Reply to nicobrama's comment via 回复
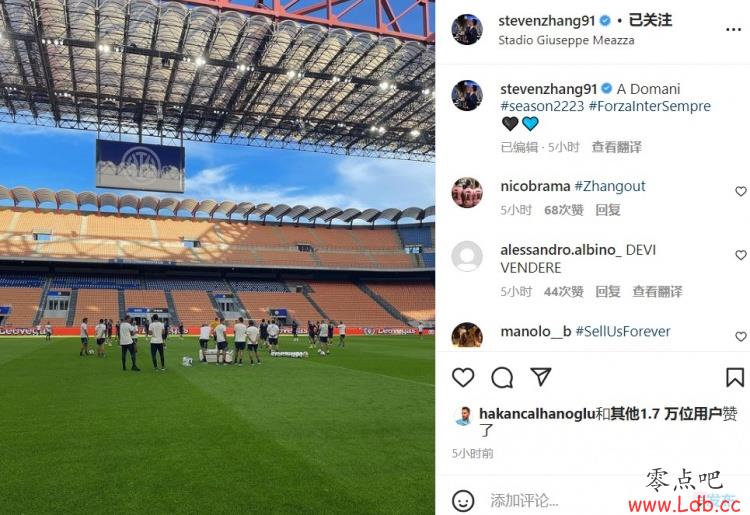 pos(607,210)
